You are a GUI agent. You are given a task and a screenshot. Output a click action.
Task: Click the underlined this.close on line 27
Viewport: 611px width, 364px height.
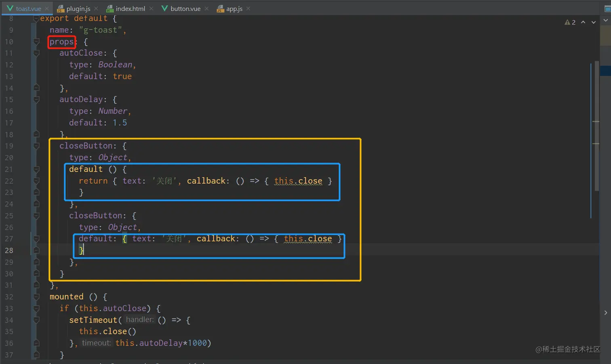(x=308, y=239)
